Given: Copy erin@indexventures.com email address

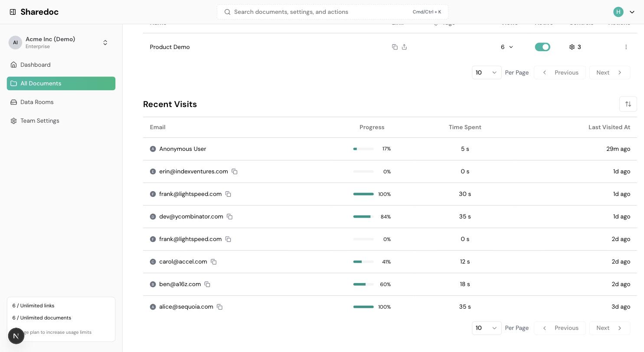Looking at the screenshot, I should (235, 172).
